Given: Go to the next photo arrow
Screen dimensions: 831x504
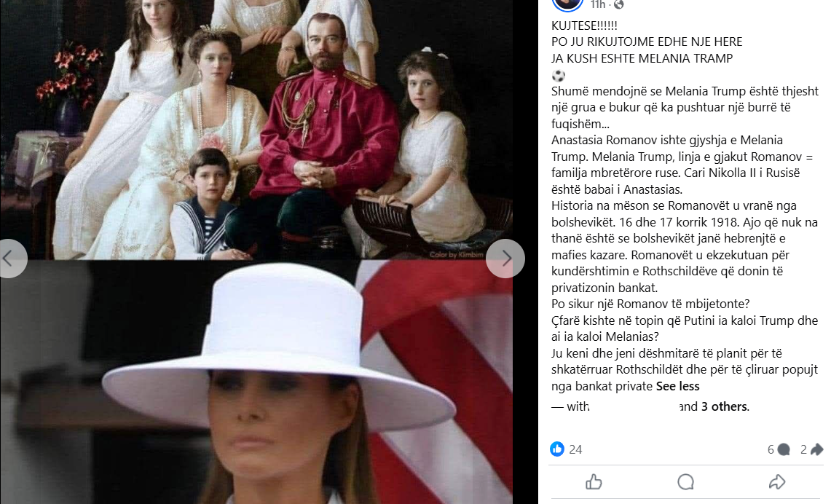Looking at the screenshot, I should click(505, 259).
